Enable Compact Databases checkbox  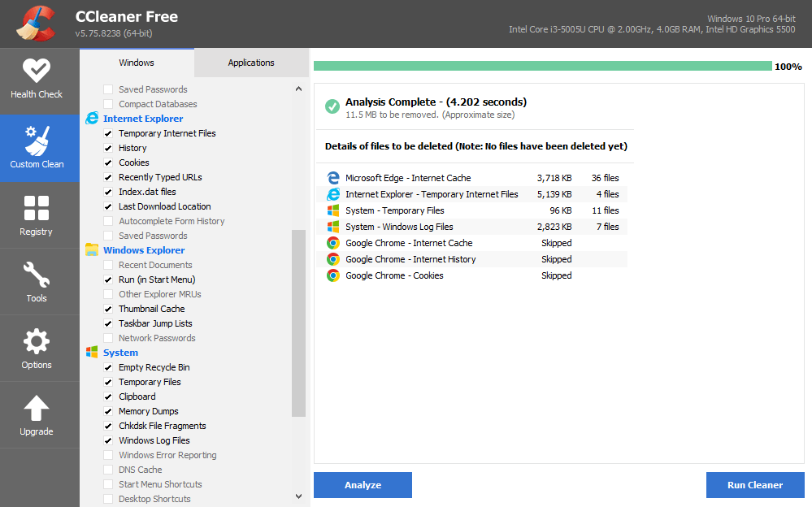point(108,103)
